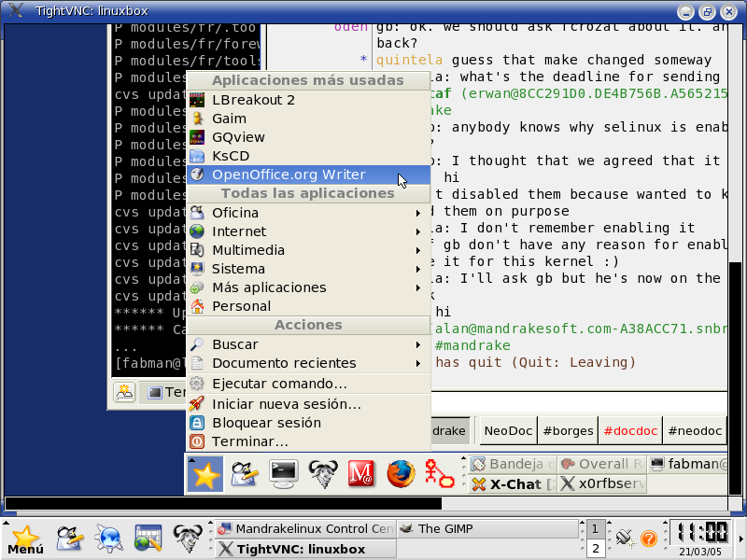Click the Sistema category icon

pyautogui.click(x=197, y=269)
